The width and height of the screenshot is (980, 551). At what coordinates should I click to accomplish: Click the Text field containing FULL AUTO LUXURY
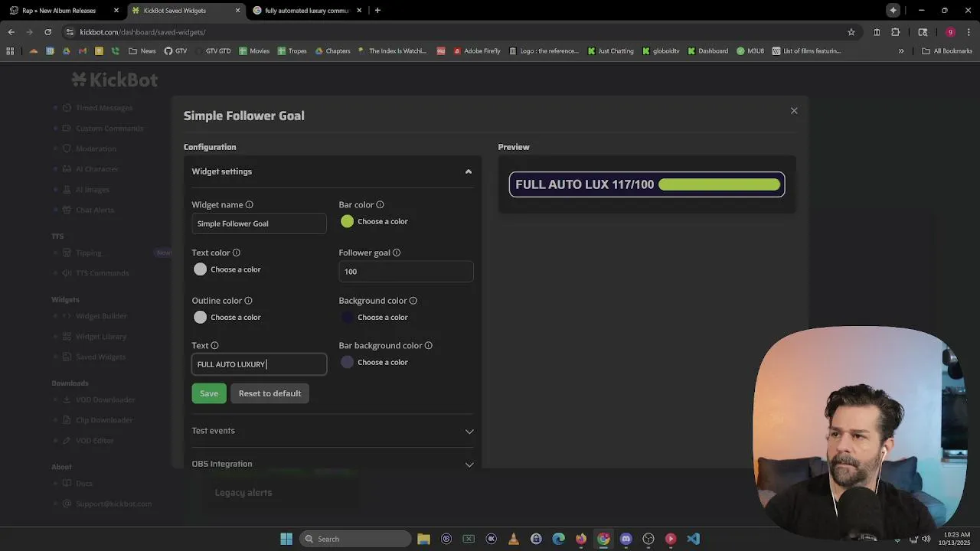pyautogui.click(x=259, y=364)
